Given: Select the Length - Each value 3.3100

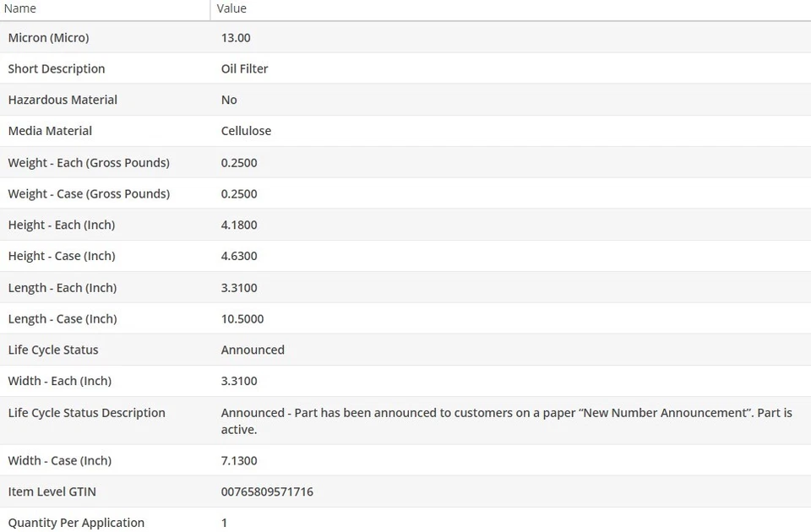Looking at the screenshot, I should (239, 288).
